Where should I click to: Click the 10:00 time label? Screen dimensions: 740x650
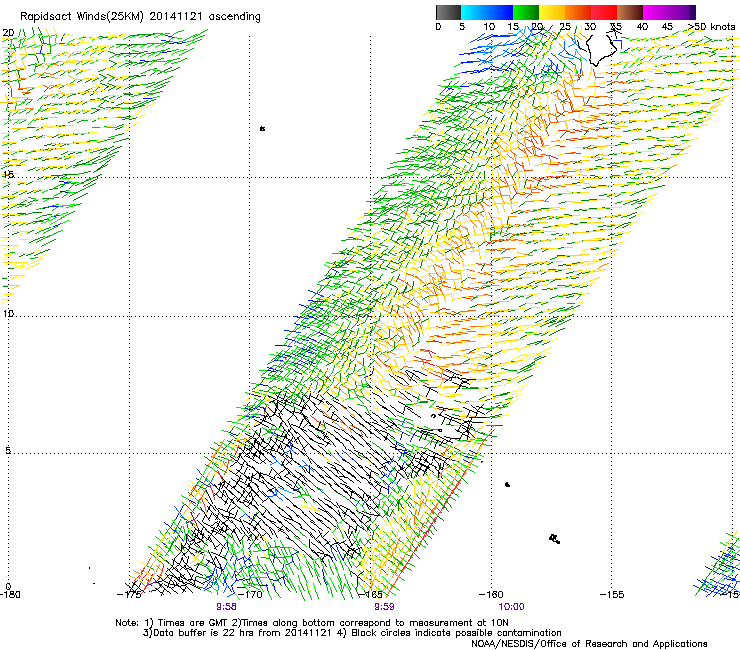point(511,607)
